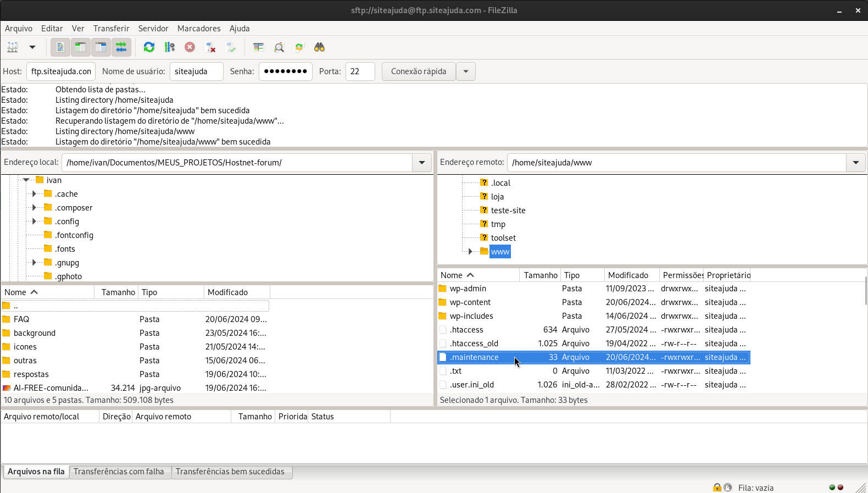
Task: Click the Nome de usuário field
Action: 196,71
